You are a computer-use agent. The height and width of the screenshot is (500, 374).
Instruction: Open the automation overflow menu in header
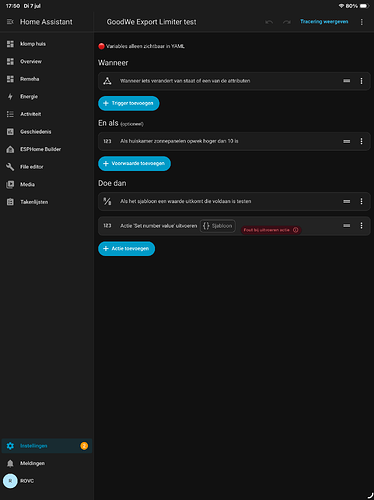tap(362, 22)
